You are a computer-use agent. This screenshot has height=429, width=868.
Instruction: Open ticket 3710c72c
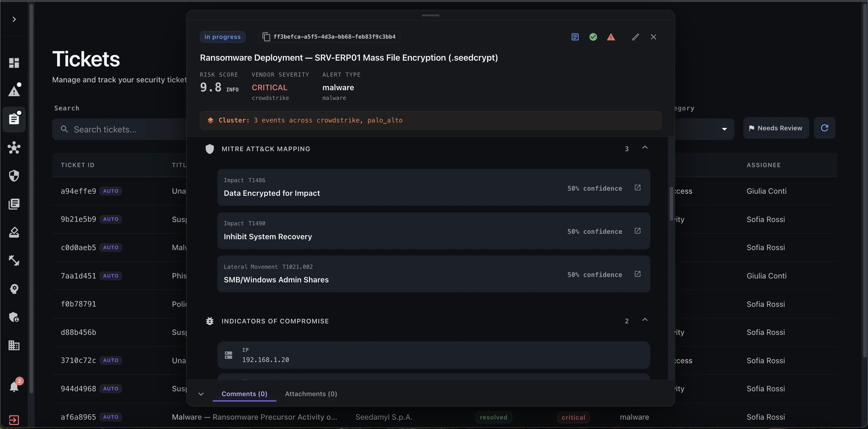(x=78, y=360)
